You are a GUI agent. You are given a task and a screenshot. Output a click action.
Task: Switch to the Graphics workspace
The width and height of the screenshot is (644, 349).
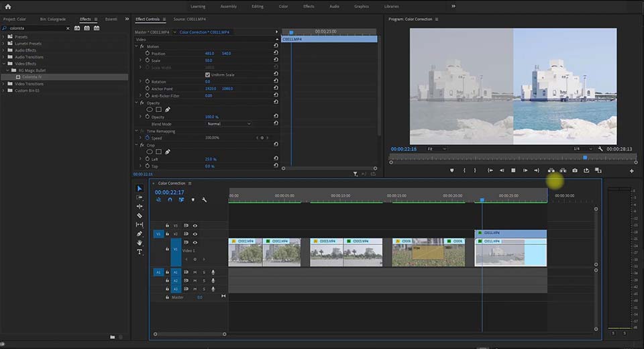362,7
